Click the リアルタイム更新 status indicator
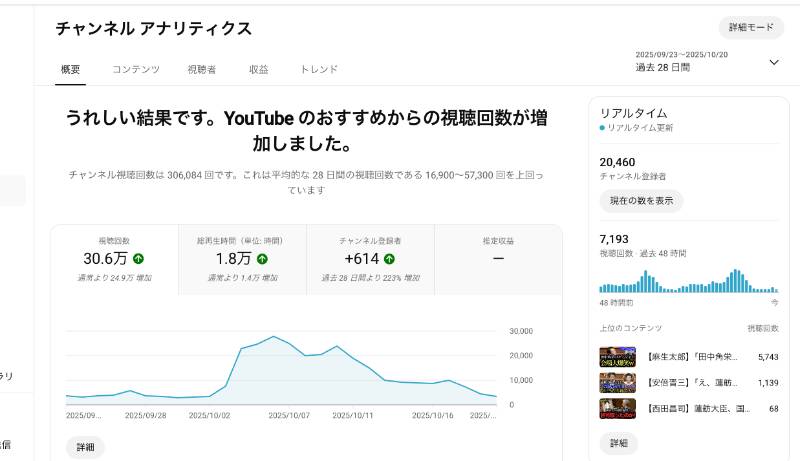This screenshot has height=461, width=800. coord(636,127)
